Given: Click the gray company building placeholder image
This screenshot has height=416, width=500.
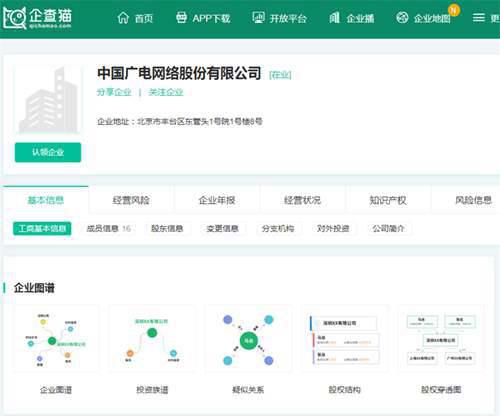Looking at the screenshot, I should pos(48,99).
